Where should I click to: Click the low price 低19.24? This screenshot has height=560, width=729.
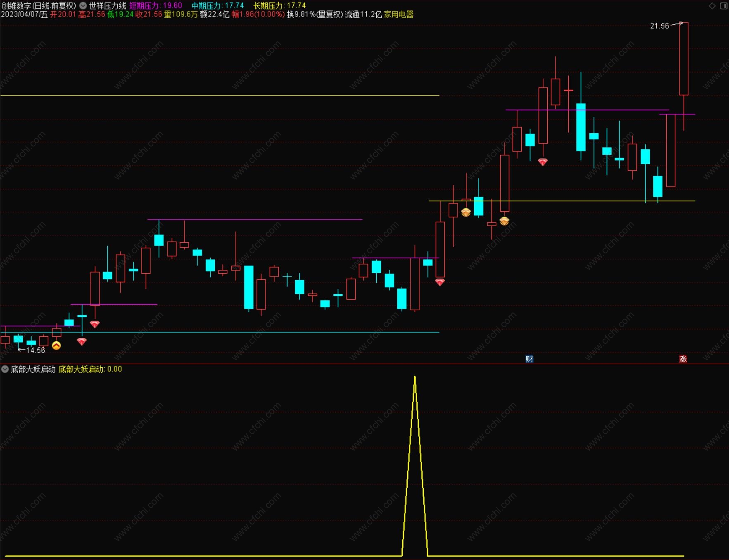(x=120, y=14)
